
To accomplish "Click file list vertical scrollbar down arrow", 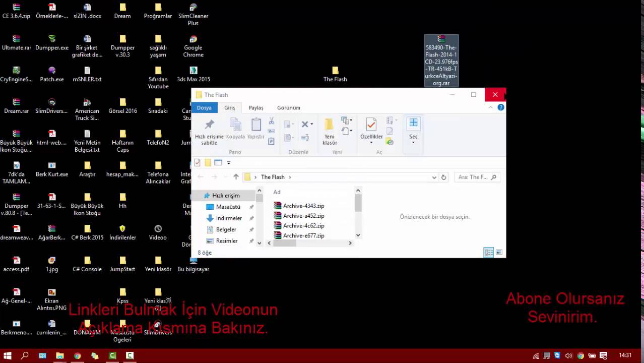I will click(x=358, y=235).
